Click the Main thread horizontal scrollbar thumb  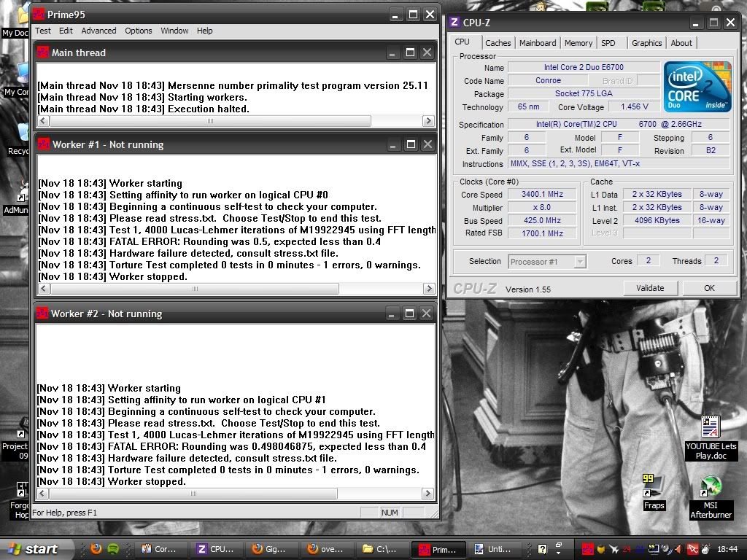tap(210, 121)
